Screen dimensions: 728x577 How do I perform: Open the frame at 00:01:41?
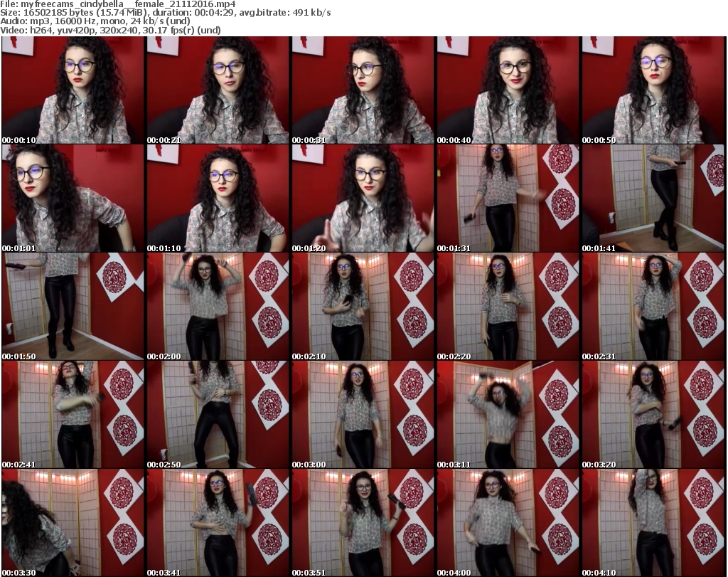tap(653, 198)
